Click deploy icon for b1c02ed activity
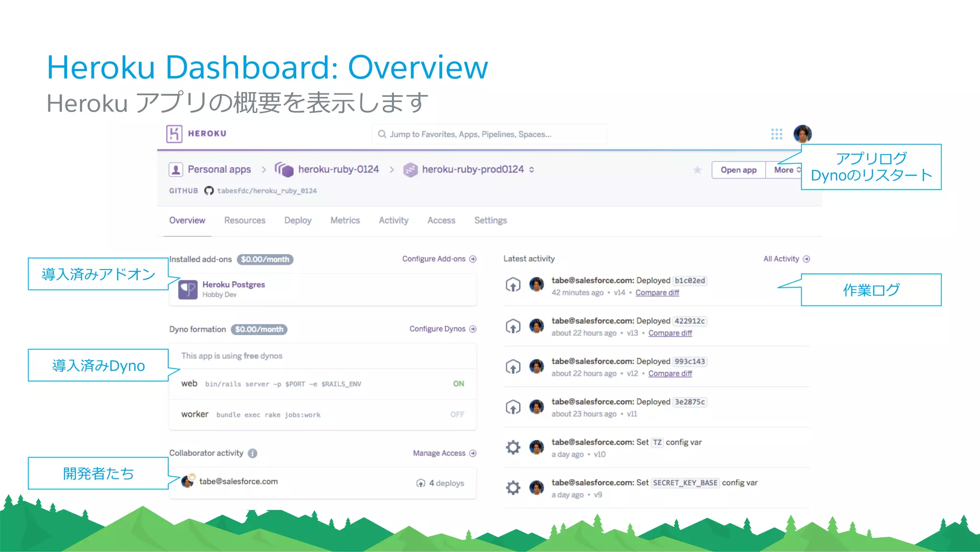Viewport: 980px width, 552px height. 513,285
